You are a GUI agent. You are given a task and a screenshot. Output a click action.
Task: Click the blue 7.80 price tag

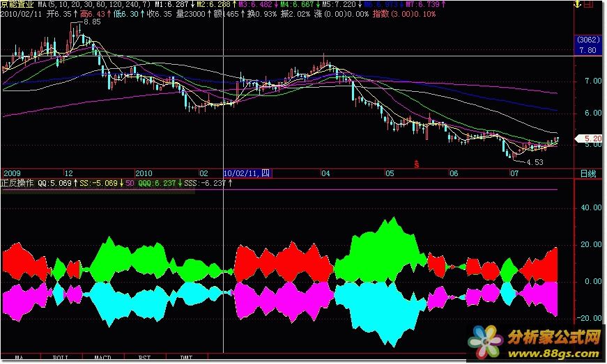coord(587,50)
